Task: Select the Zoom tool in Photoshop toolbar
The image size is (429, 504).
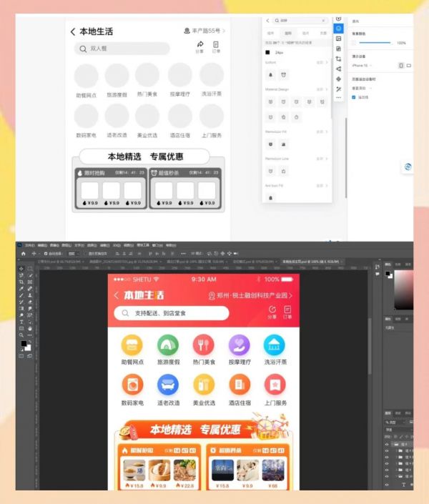Action: [21, 335]
